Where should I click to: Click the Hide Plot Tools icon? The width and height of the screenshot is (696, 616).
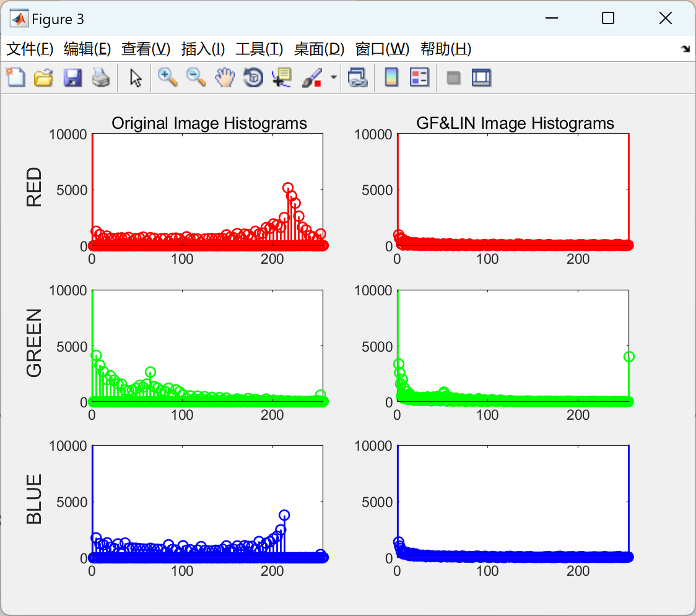click(453, 78)
